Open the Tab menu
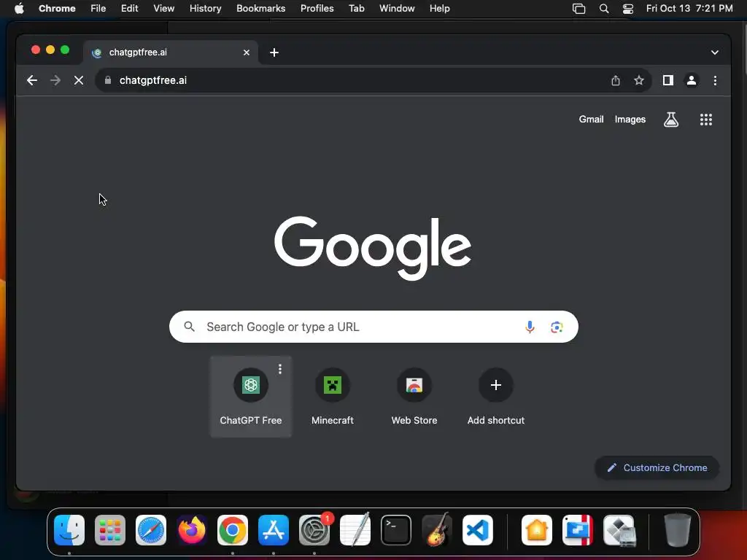The image size is (747, 560). (x=356, y=9)
